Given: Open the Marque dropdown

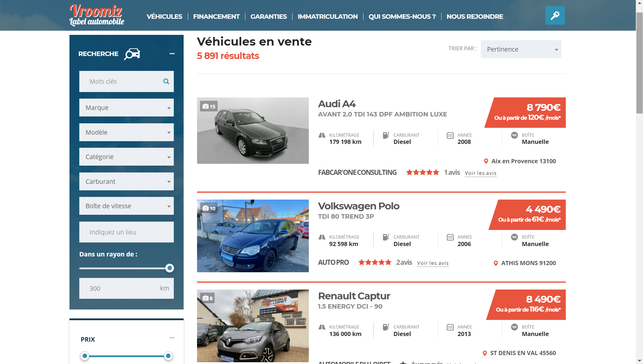Looking at the screenshot, I should point(126,108).
